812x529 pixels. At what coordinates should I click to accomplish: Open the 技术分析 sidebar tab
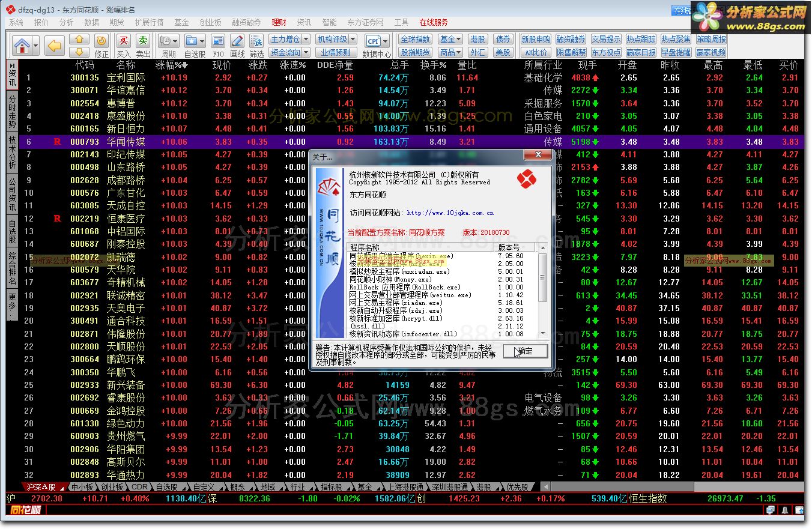(12, 152)
